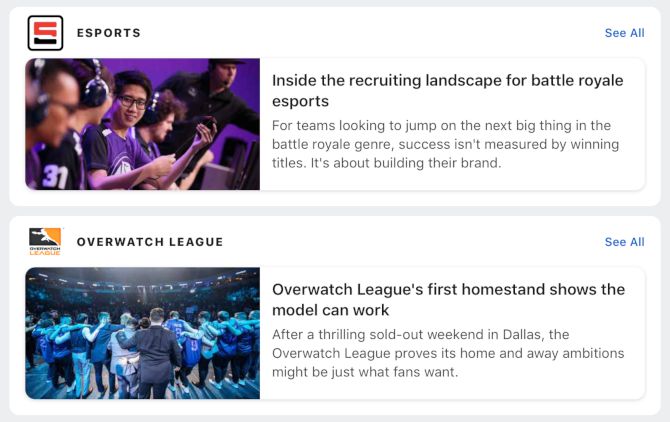Click 'might be just what fans want' line
This screenshot has height=422, width=670.
(364, 372)
